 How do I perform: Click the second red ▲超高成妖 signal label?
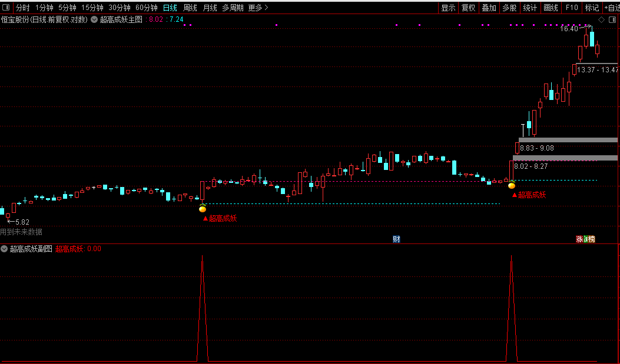point(529,195)
